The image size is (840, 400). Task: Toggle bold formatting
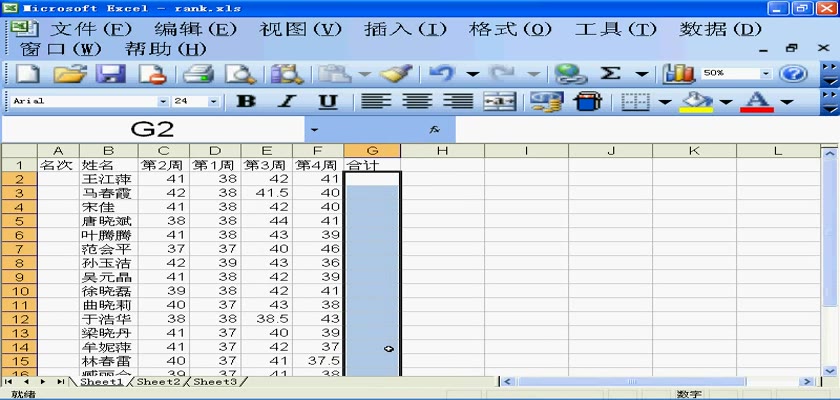click(x=246, y=102)
